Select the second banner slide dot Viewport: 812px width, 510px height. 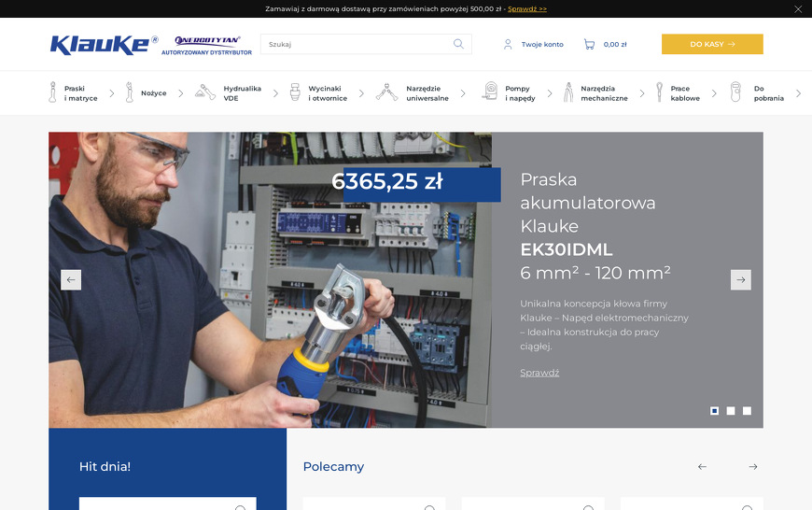731,411
